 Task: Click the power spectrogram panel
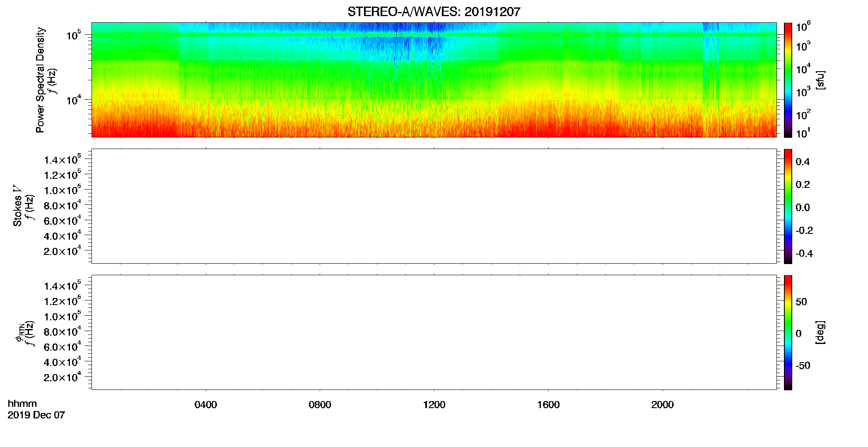click(x=434, y=80)
